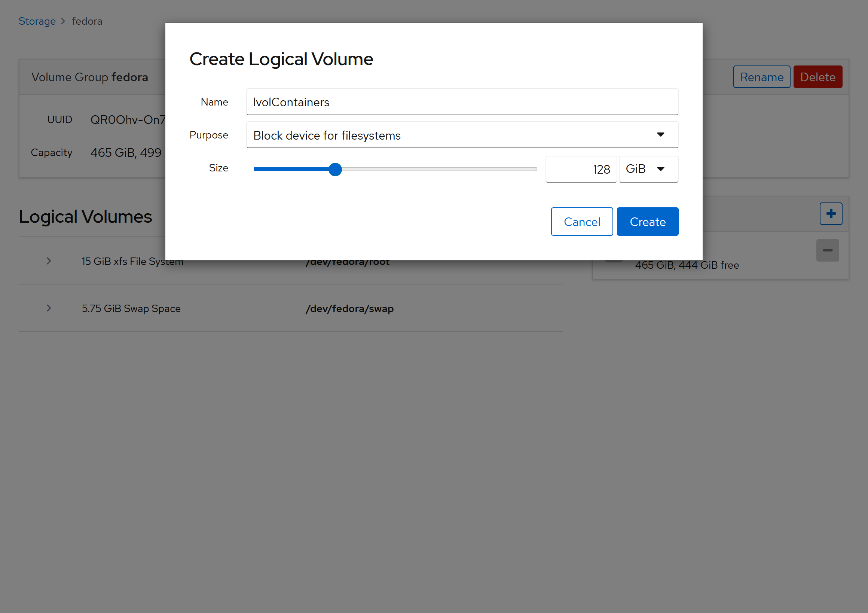Expand the 15 GiB xfs File System row

49,261
